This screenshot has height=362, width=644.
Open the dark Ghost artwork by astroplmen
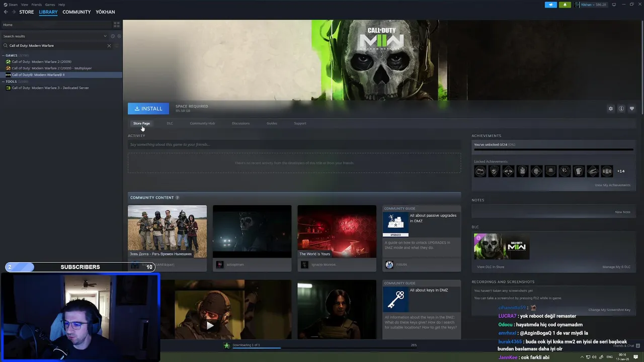click(x=252, y=231)
